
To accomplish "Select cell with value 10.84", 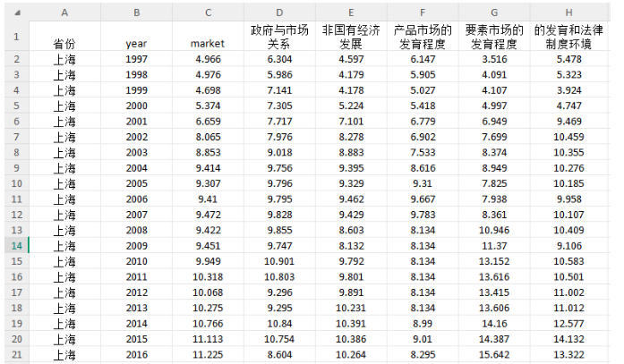I will pyautogui.click(x=279, y=324).
